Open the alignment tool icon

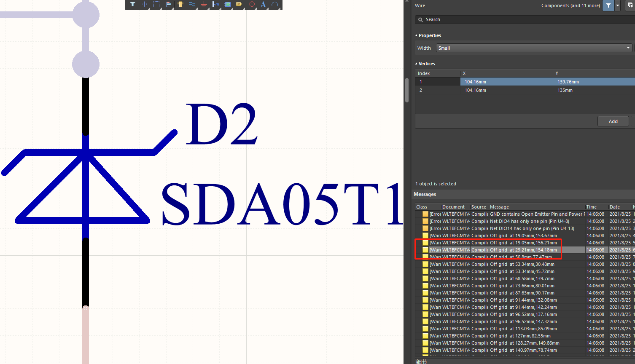click(168, 5)
